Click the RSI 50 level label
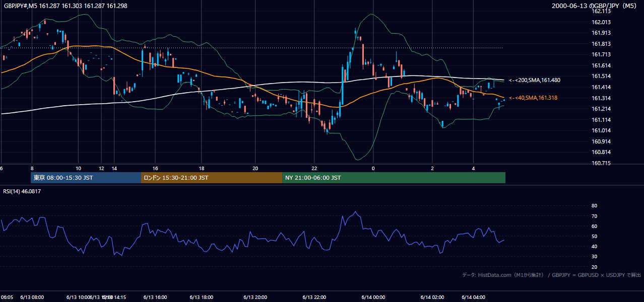 [x=594, y=236]
